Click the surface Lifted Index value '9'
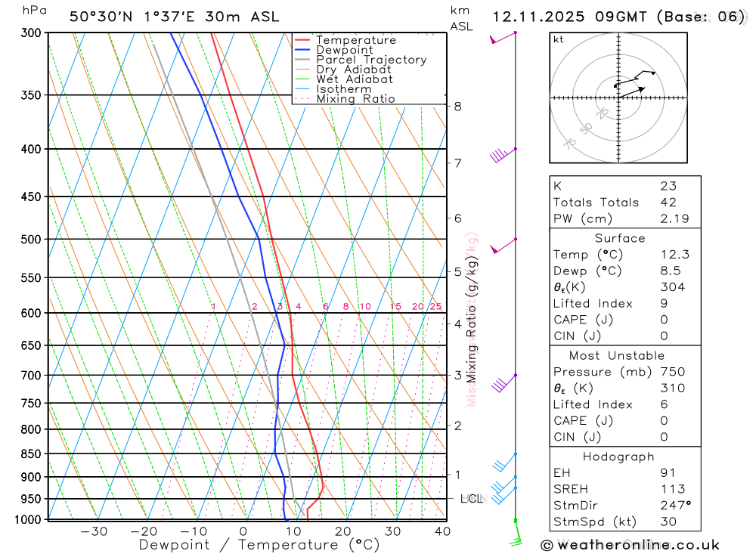 (664, 304)
